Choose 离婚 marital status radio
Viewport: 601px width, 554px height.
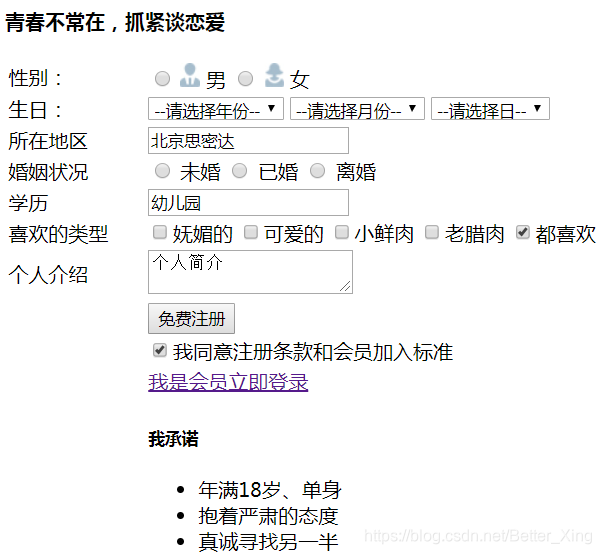tap(317, 171)
